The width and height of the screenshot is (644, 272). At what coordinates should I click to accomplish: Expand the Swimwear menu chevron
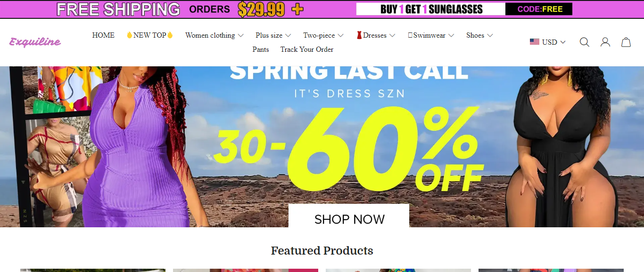(451, 35)
